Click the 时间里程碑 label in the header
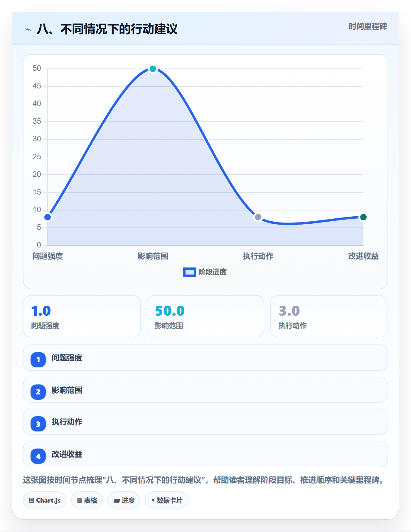The width and height of the screenshot is (411, 532). [x=368, y=26]
